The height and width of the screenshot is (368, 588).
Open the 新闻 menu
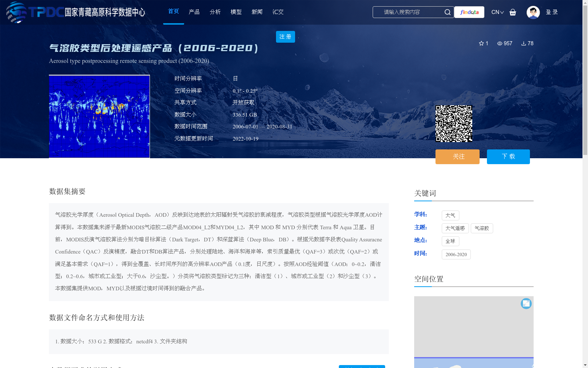[257, 12]
